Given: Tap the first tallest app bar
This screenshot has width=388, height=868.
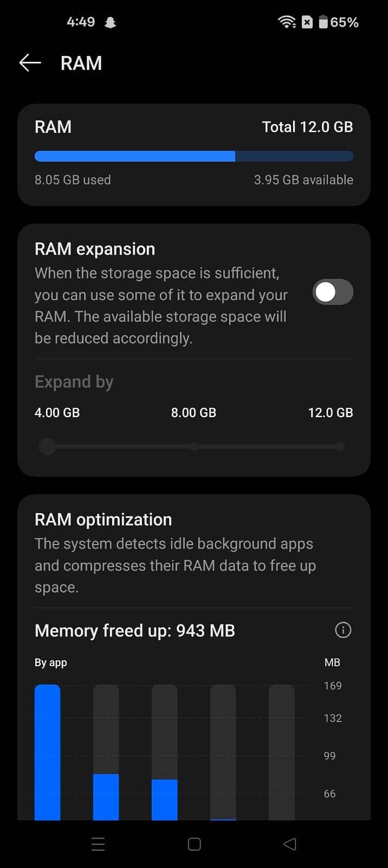Looking at the screenshot, I should pyautogui.click(x=48, y=751).
